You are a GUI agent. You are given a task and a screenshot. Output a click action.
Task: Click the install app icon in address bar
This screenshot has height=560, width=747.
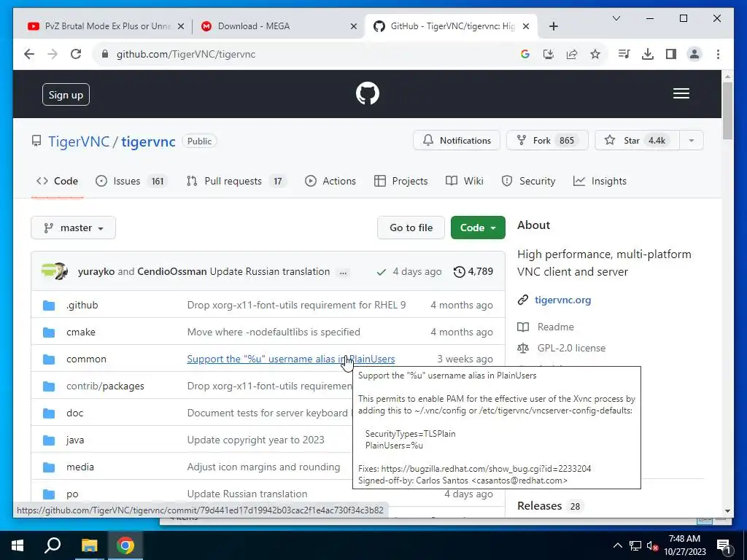[549, 54]
